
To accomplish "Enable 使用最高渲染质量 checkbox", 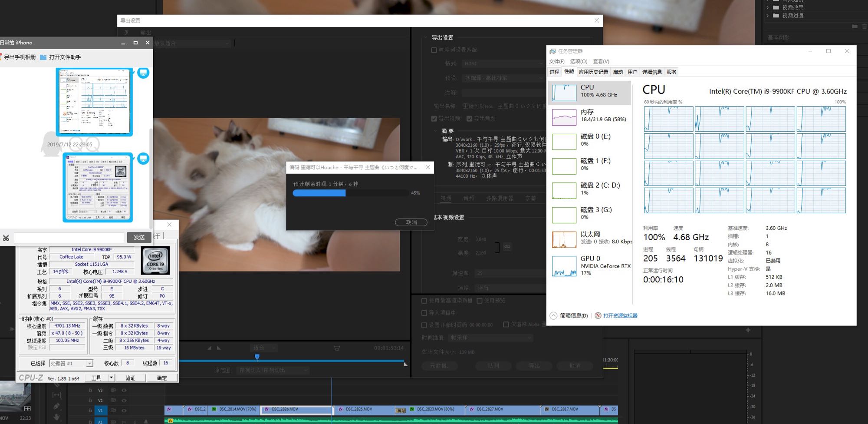I will [x=424, y=301].
